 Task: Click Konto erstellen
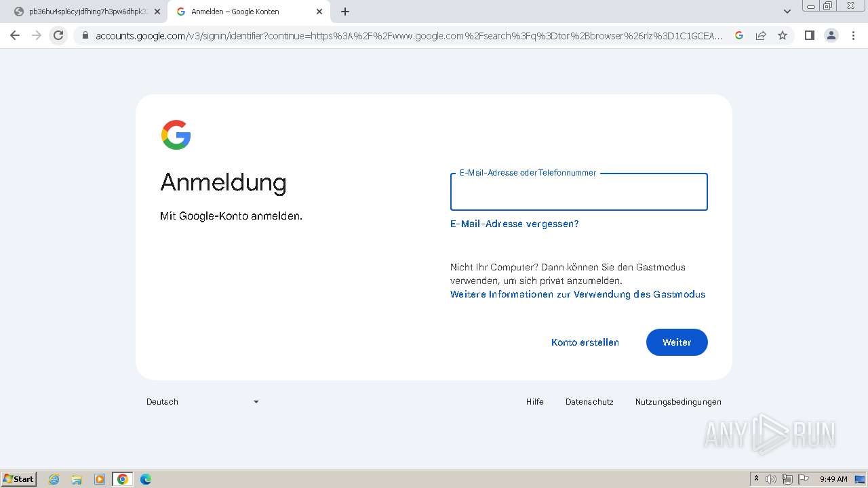[585, 342]
